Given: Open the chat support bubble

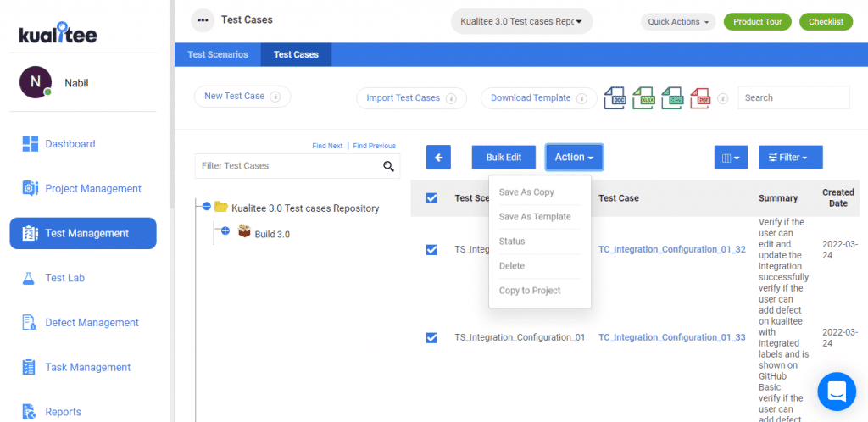Looking at the screenshot, I should coord(837,391).
